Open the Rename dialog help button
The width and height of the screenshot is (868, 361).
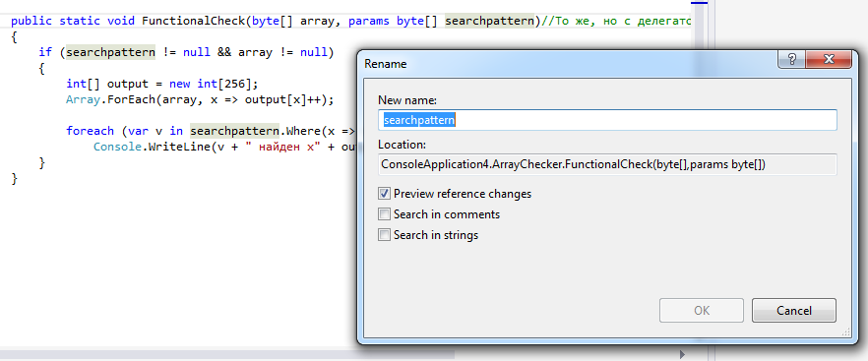[x=792, y=59]
